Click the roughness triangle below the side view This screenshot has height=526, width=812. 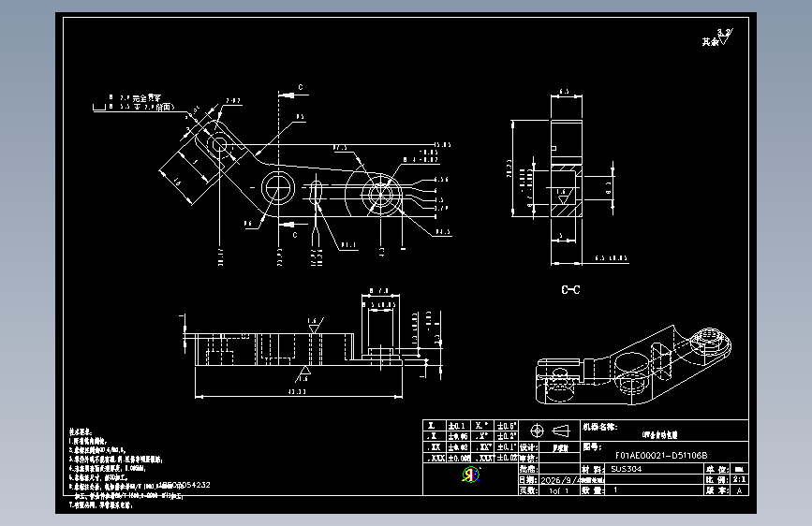(x=304, y=373)
